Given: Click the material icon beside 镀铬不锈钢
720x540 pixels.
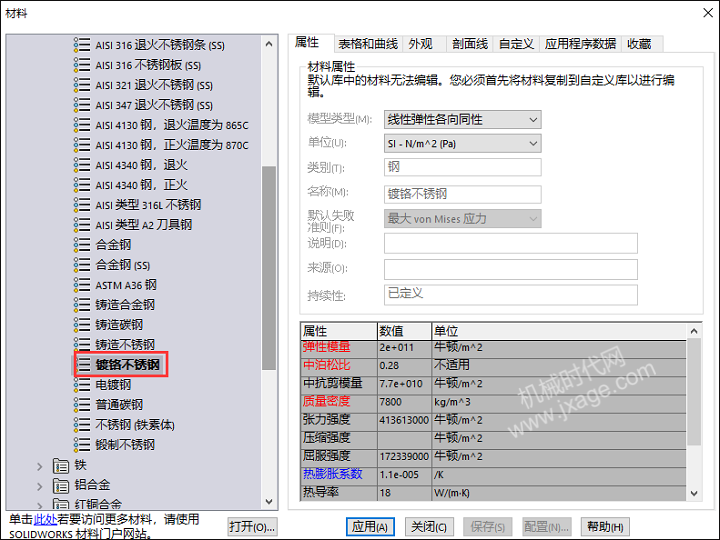Looking at the screenshot, I should (x=82, y=365).
